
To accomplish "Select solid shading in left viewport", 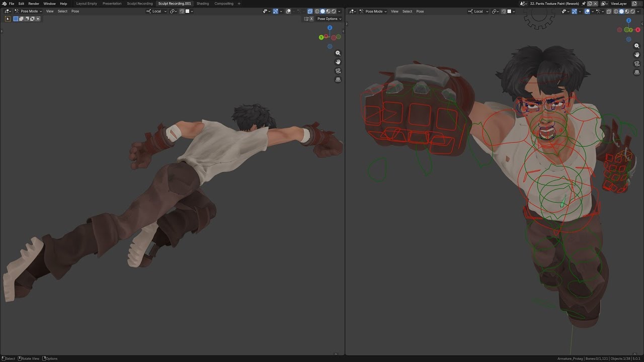I will (x=323, y=11).
